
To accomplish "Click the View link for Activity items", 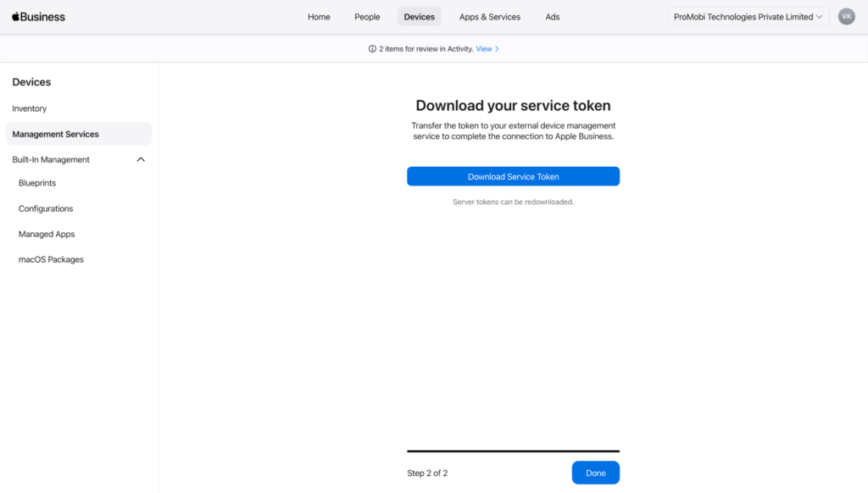I will [x=487, y=48].
